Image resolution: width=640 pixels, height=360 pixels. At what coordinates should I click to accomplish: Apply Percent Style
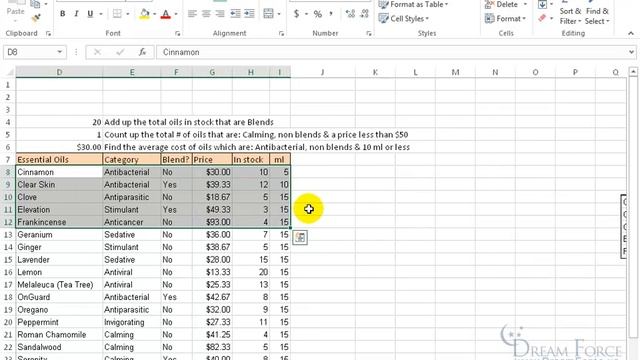coord(318,14)
